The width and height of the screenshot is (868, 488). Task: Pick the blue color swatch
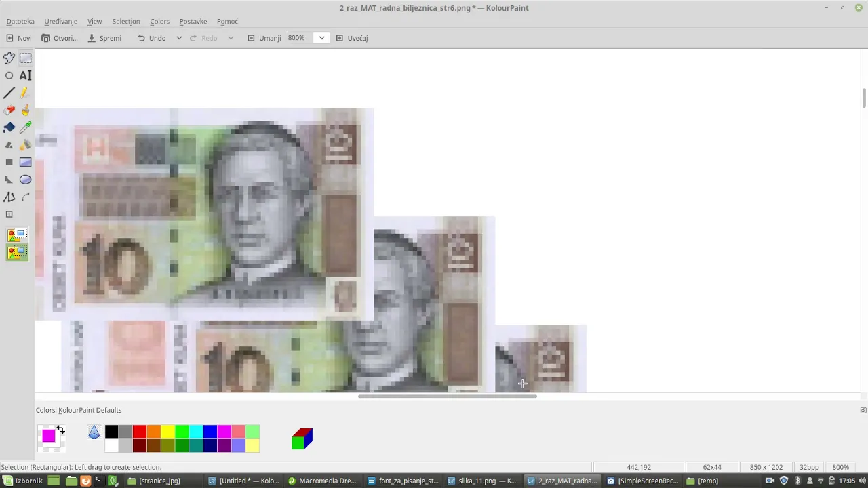tap(210, 432)
